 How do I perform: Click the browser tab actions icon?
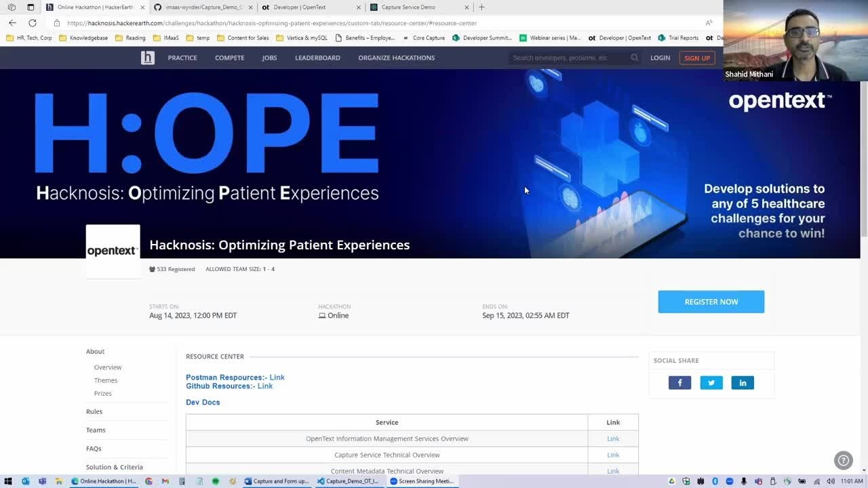point(31,7)
